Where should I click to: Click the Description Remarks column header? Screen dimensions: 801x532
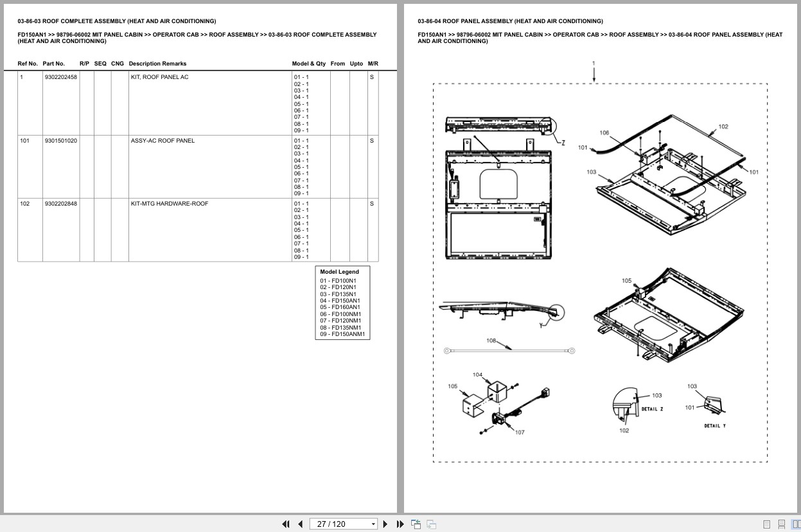coord(157,64)
